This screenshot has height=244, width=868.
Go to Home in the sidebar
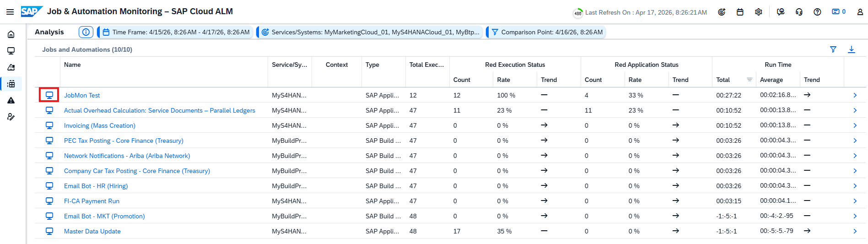pyautogui.click(x=11, y=34)
